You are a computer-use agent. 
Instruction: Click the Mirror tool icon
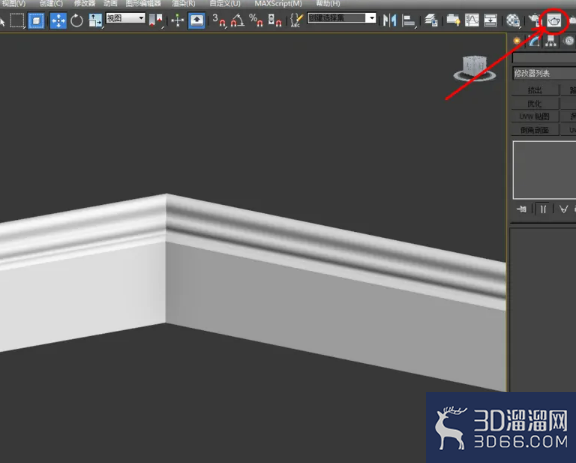pyautogui.click(x=389, y=20)
